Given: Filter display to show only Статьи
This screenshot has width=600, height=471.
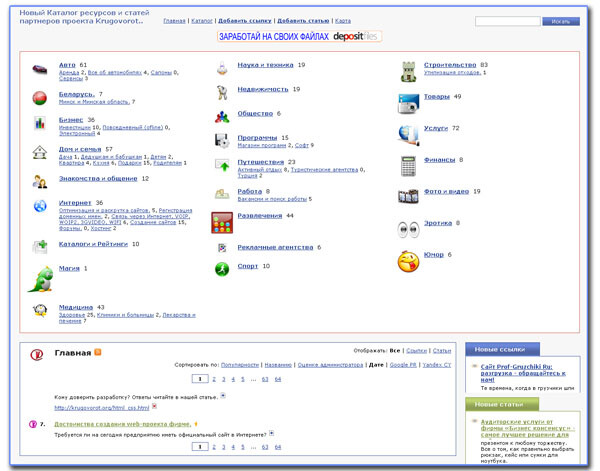Looking at the screenshot, I should [442, 351].
